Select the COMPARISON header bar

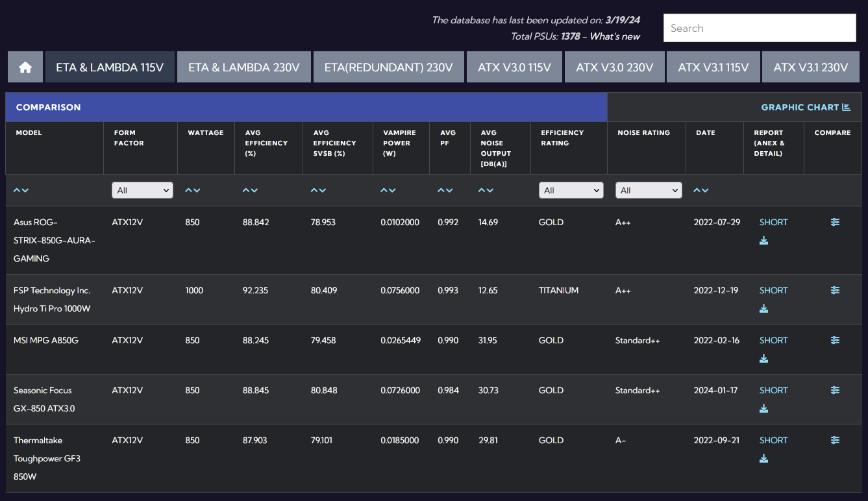click(x=306, y=107)
